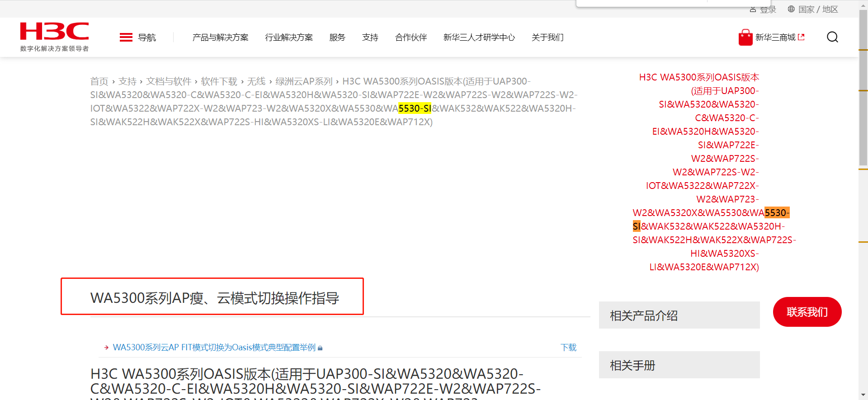The width and height of the screenshot is (868, 400).
Task: Click the 数字化解决方案领导者 tagline
Action: click(x=54, y=48)
